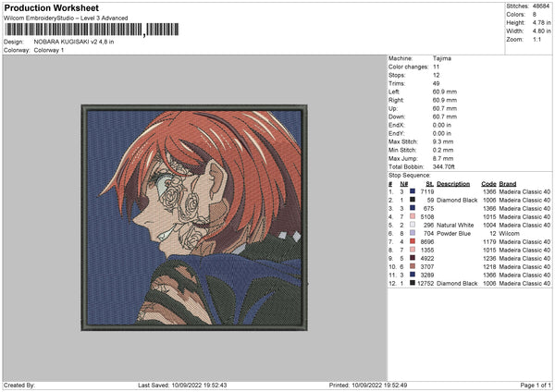This screenshot has width=555, height=392.
Task: Click stitch count 12752 in row 12
Action: point(425,284)
